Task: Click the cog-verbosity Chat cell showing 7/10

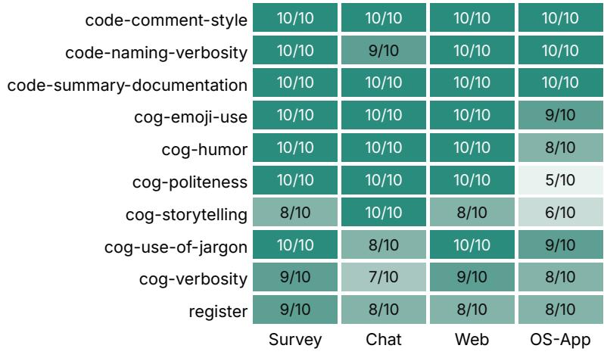Action: point(384,277)
